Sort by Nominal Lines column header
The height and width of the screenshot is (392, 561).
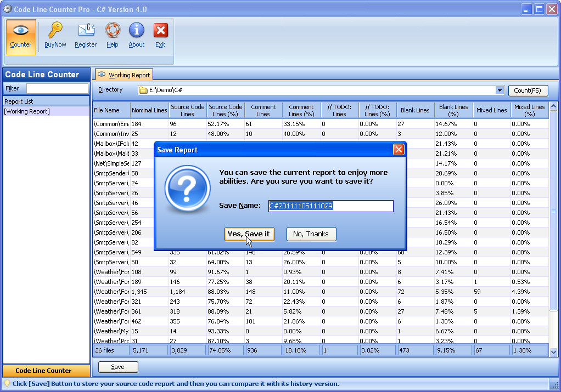(149, 110)
